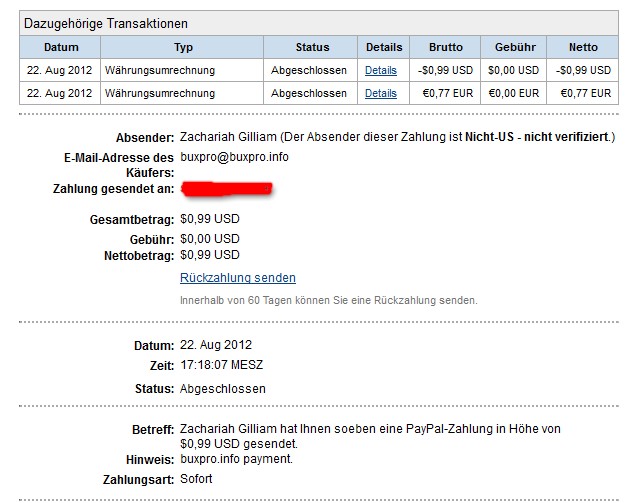The image size is (638, 503).
Task: Click the Zahlungsart value Sofort
Action: [196, 479]
